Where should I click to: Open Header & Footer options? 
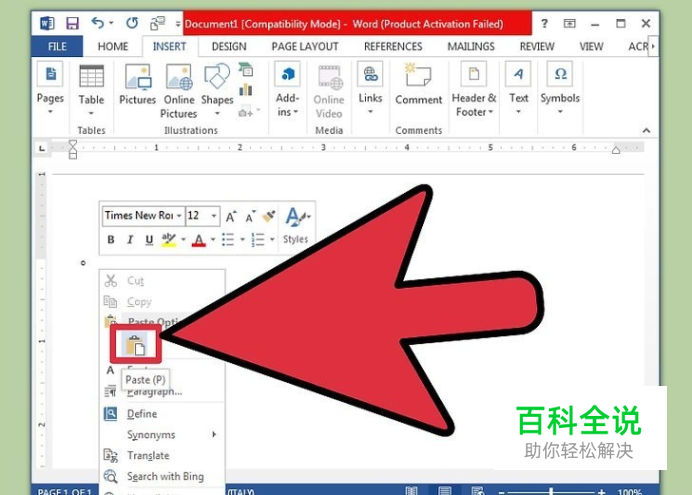point(474,90)
